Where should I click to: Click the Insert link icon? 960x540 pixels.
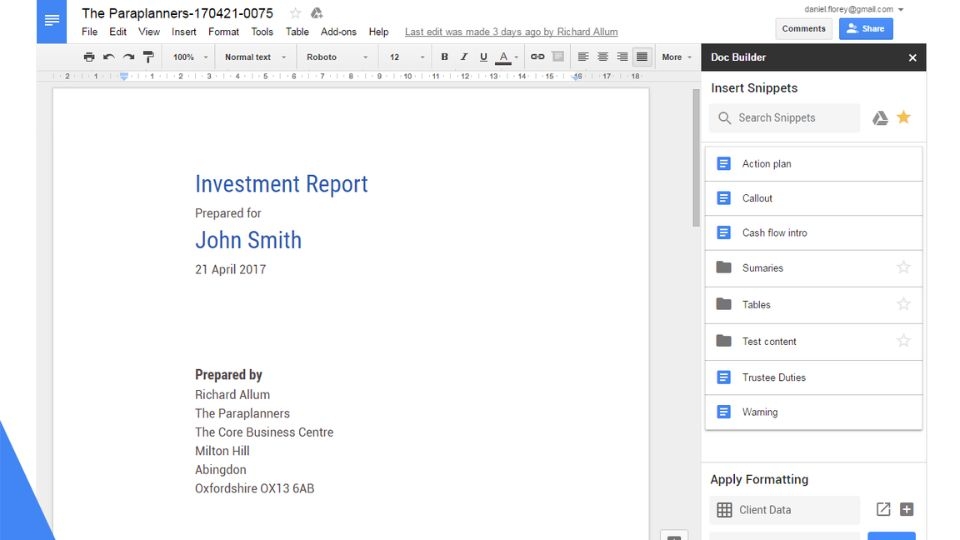coord(537,57)
